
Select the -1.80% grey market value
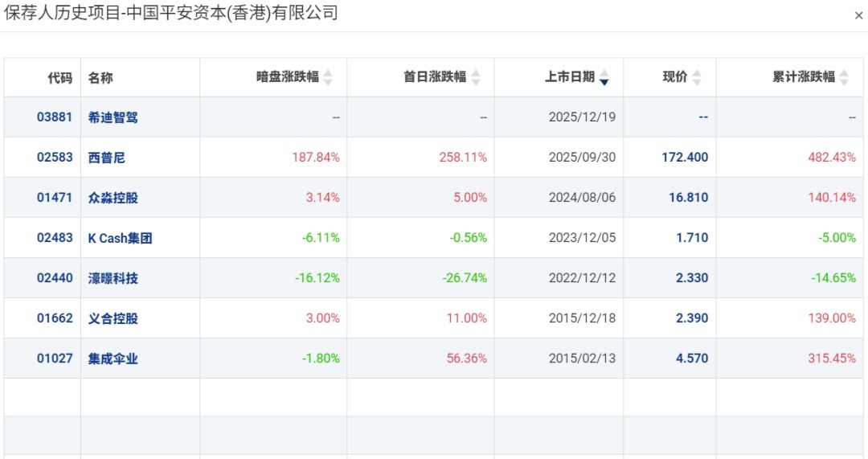point(321,359)
